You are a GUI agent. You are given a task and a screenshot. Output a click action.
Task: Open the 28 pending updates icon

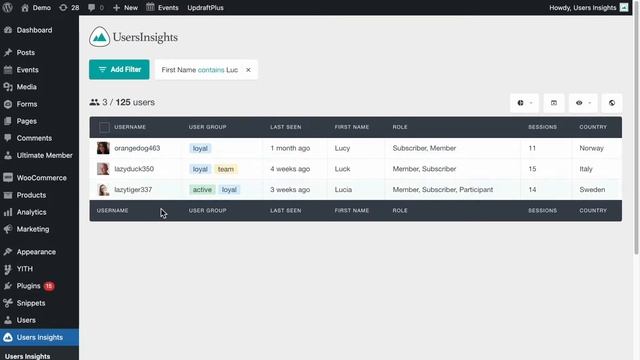(63, 8)
